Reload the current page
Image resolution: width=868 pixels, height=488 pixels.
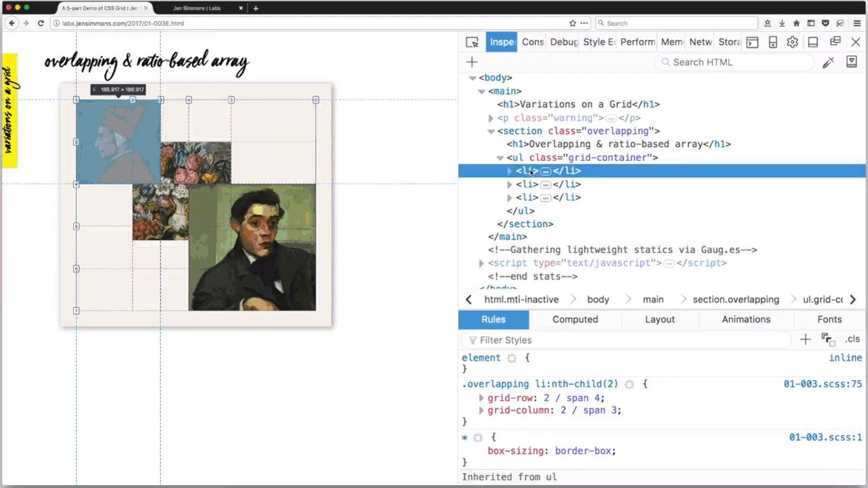(x=41, y=23)
